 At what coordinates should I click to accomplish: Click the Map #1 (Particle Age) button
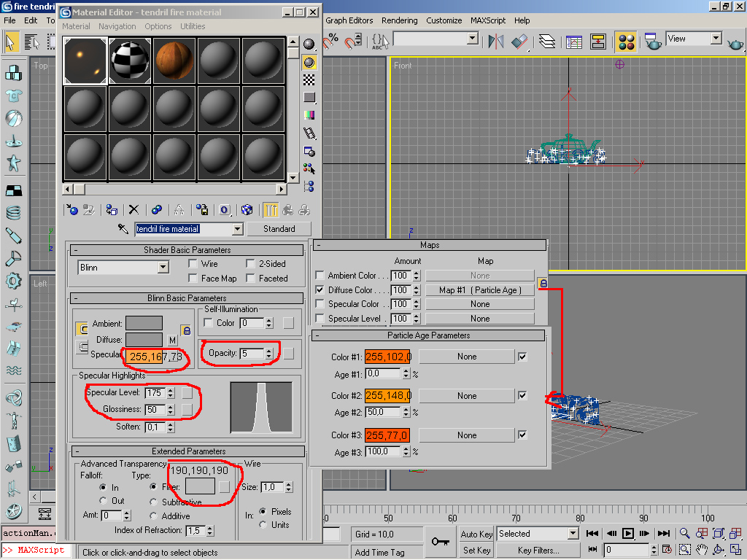[x=479, y=290]
